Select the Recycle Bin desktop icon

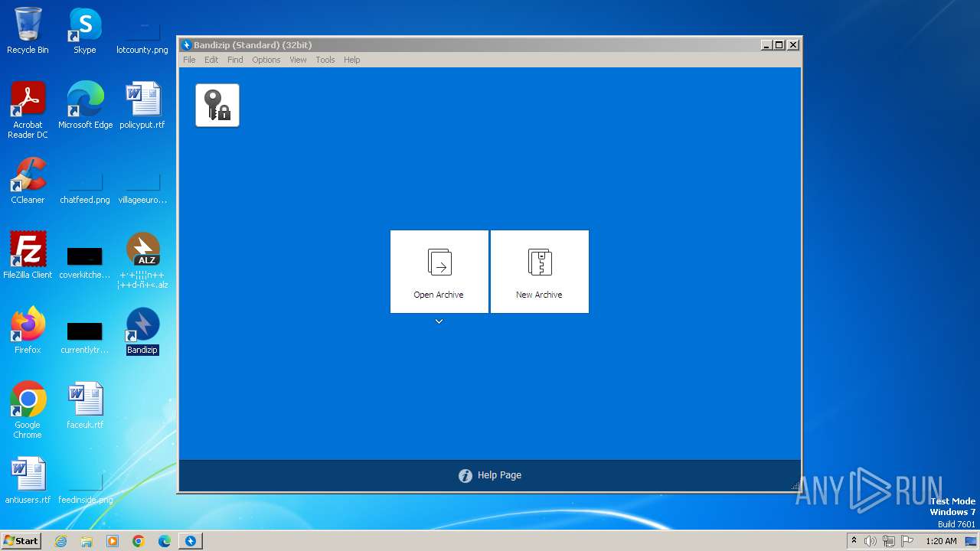tap(28, 31)
